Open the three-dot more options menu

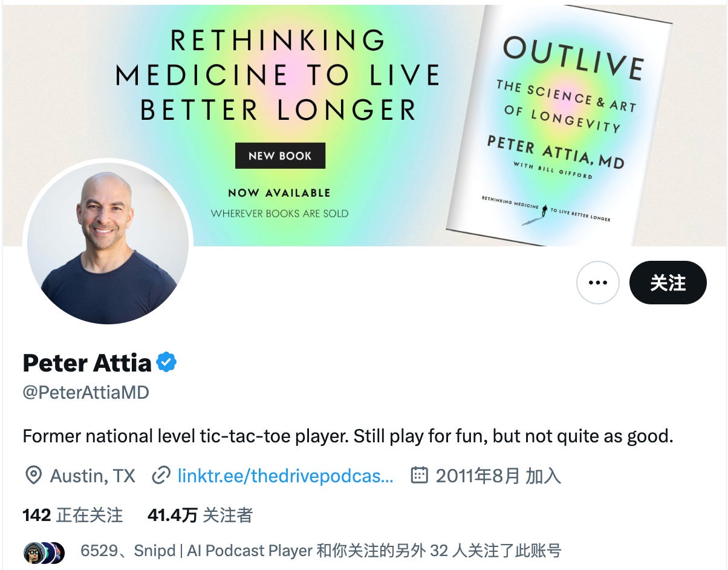pyautogui.click(x=597, y=283)
